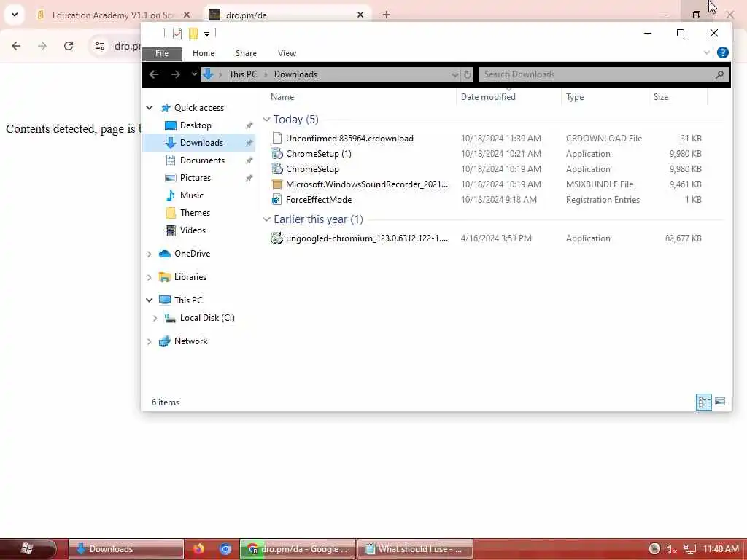
Task: Select Downloads in the sidebar
Action: 201,143
